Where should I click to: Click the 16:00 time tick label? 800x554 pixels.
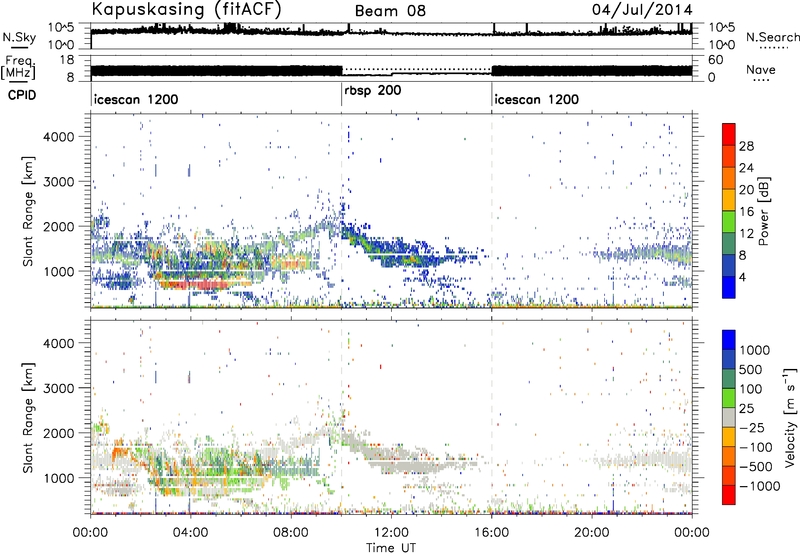(x=494, y=533)
